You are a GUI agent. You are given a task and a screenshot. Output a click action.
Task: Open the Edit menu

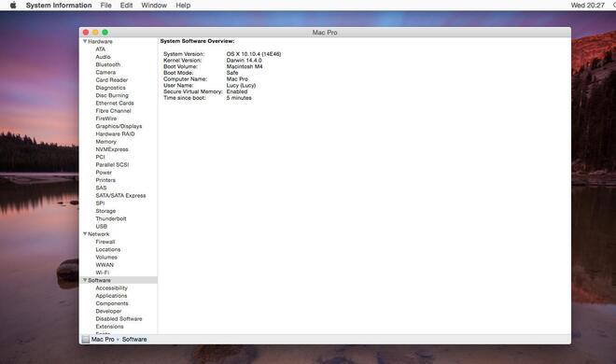tap(126, 5)
